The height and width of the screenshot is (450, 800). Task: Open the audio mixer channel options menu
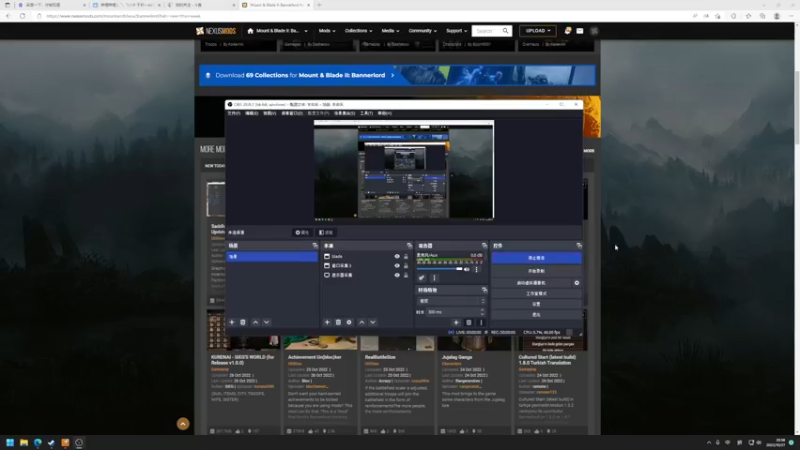point(477,269)
